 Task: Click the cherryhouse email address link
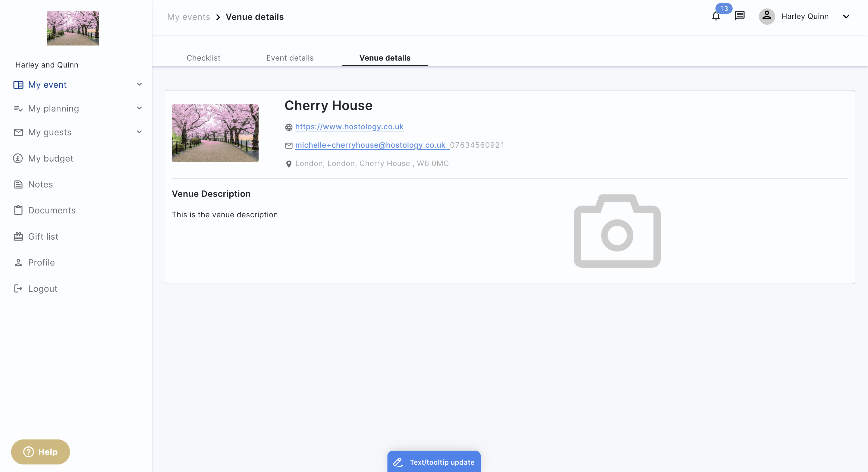click(370, 145)
